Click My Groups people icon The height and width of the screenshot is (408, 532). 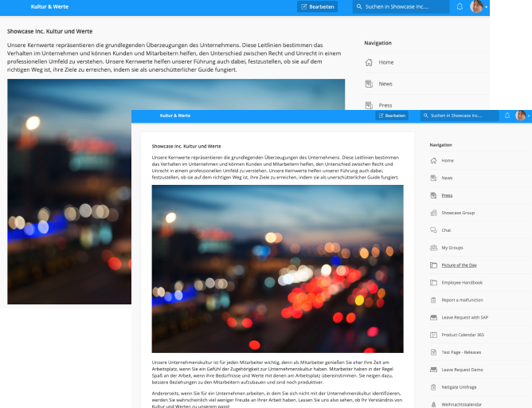(x=433, y=248)
